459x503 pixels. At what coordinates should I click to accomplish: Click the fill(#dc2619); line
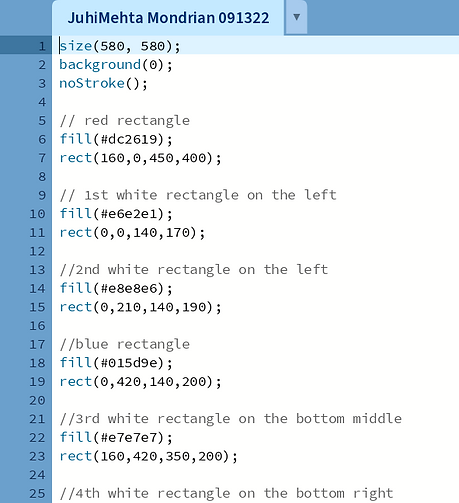(x=116, y=139)
